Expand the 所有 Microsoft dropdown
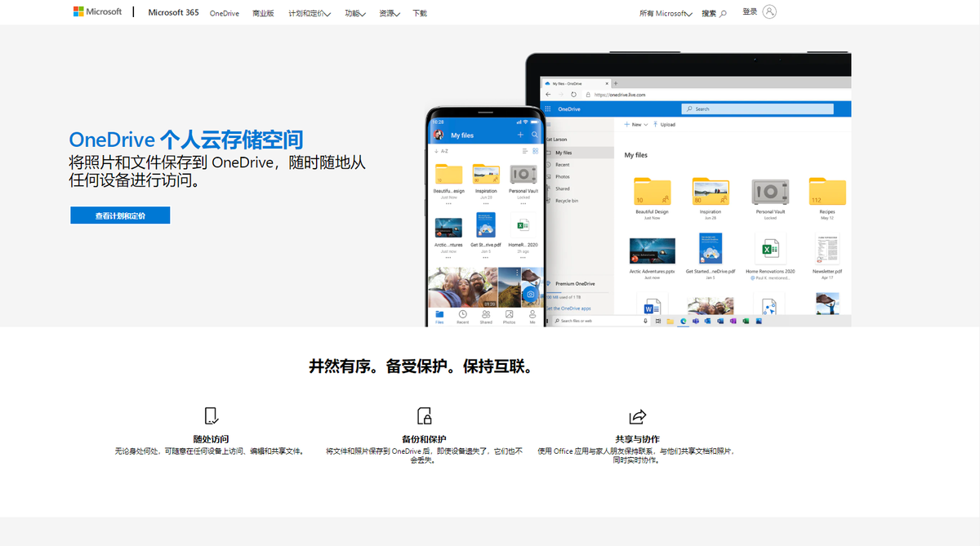Screen dimensions: 980x546 pos(666,14)
